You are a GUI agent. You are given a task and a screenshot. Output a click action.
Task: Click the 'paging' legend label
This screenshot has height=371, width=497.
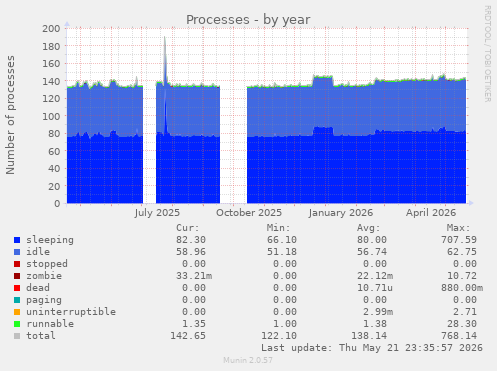[x=44, y=300]
